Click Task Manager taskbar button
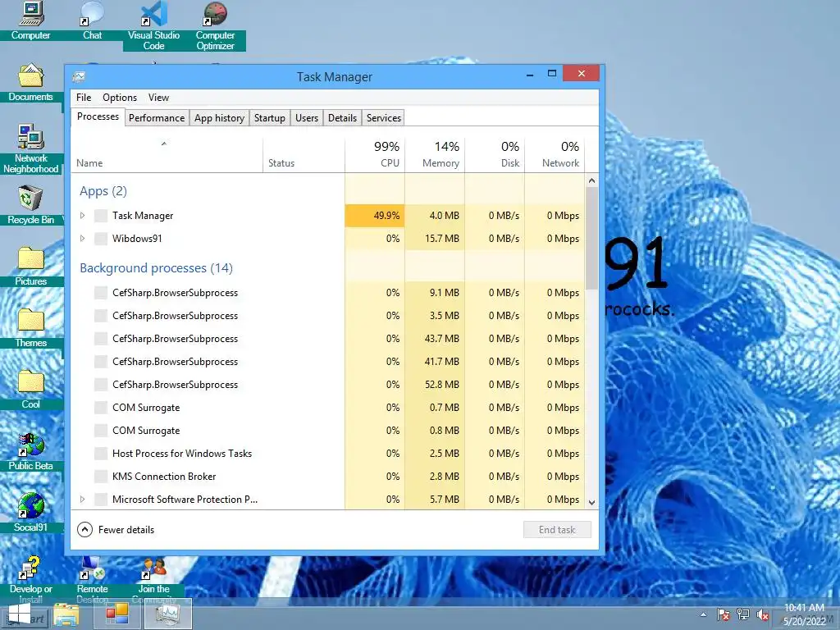This screenshot has height=630, width=840. (x=168, y=614)
